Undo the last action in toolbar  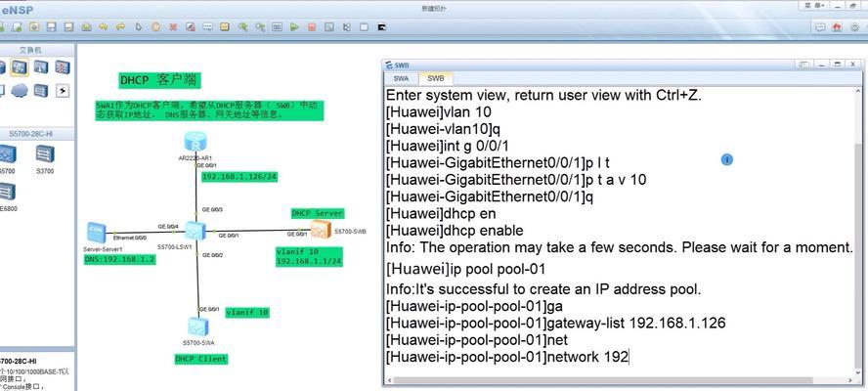pos(103,26)
